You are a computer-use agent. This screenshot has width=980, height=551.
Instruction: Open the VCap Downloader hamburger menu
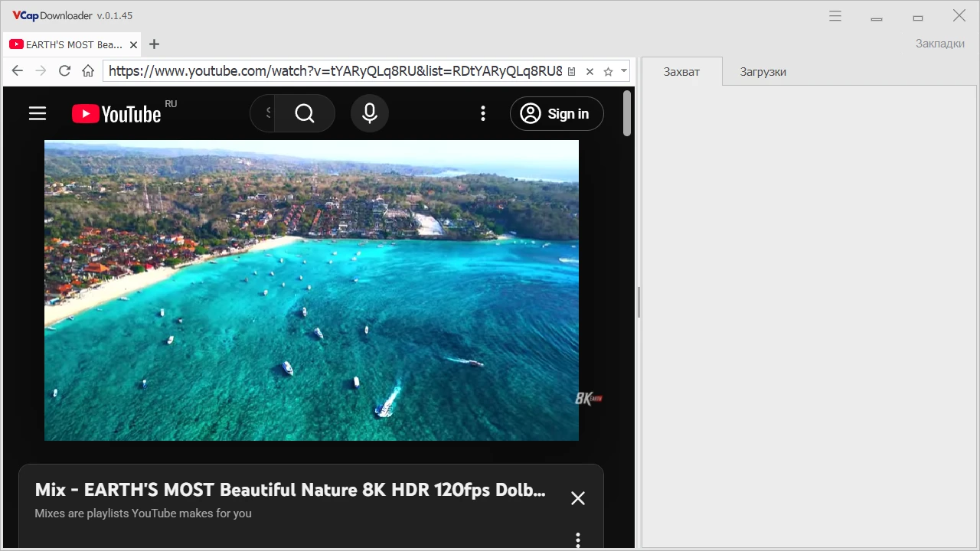click(835, 16)
